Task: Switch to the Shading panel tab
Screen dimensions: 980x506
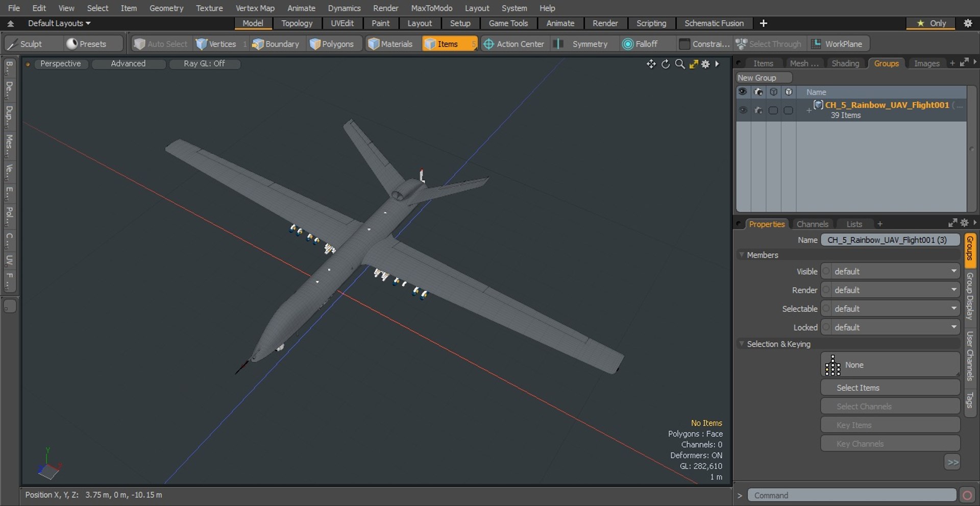Action: (x=845, y=63)
